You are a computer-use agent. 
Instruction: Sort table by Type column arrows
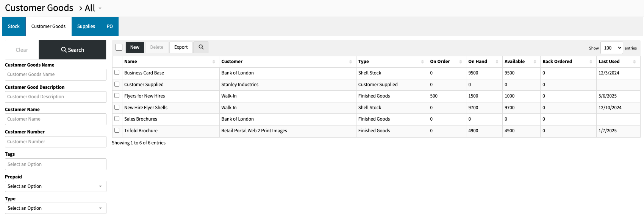[x=422, y=62]
